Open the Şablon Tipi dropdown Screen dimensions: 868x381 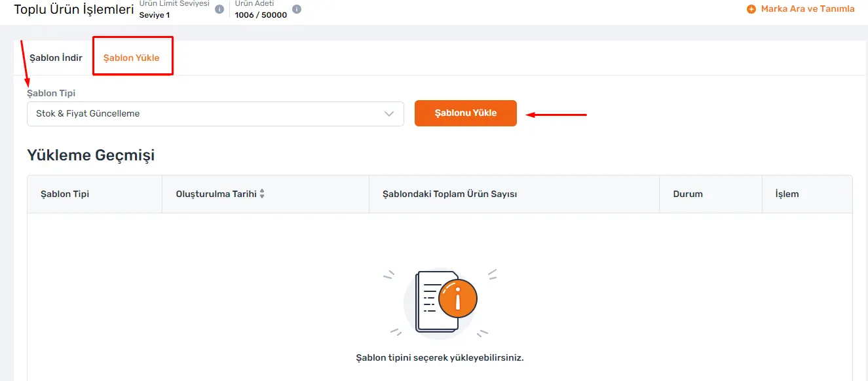[216, 114]
